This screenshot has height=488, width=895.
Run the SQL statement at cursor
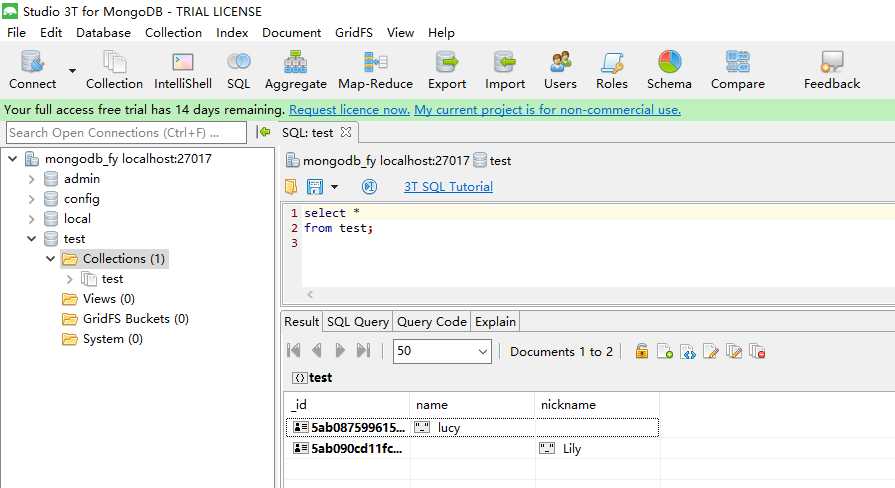pyautogui.click(x=369, y=187)
